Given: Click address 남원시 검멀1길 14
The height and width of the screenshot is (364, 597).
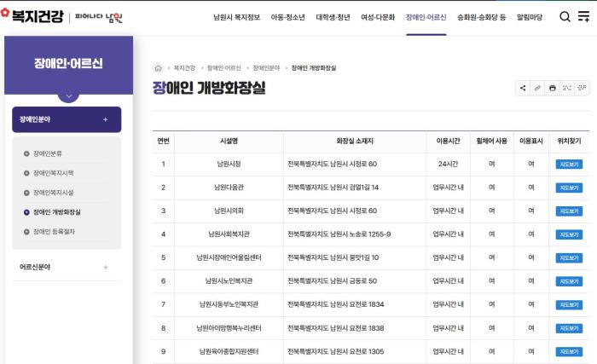Looking at the screenshot, I should (354, 188).
